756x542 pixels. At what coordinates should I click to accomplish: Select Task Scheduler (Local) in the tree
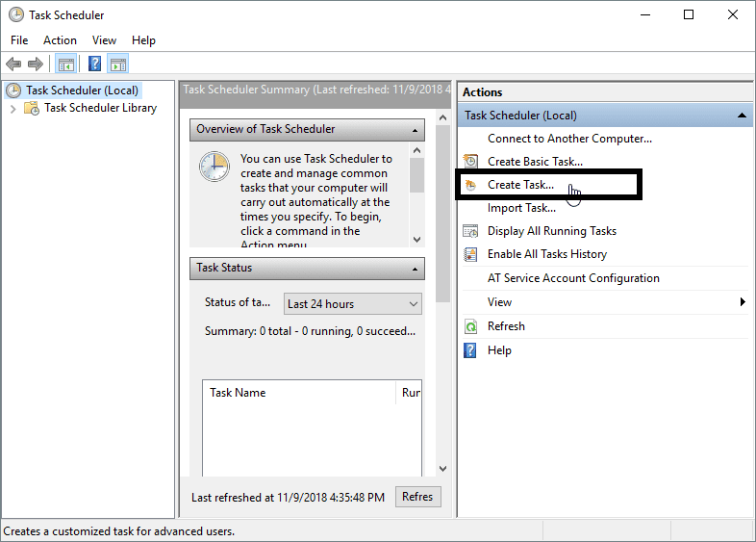82,90
